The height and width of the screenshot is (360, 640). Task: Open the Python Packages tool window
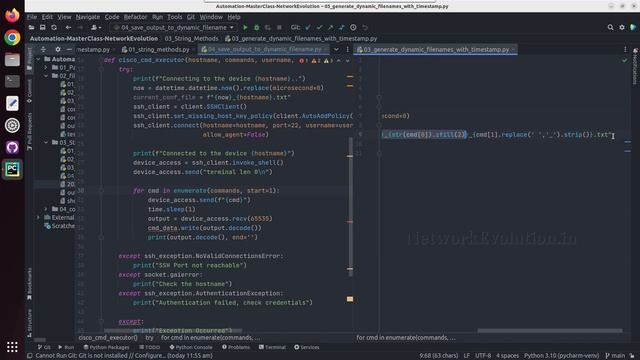[x=106, y=347]
